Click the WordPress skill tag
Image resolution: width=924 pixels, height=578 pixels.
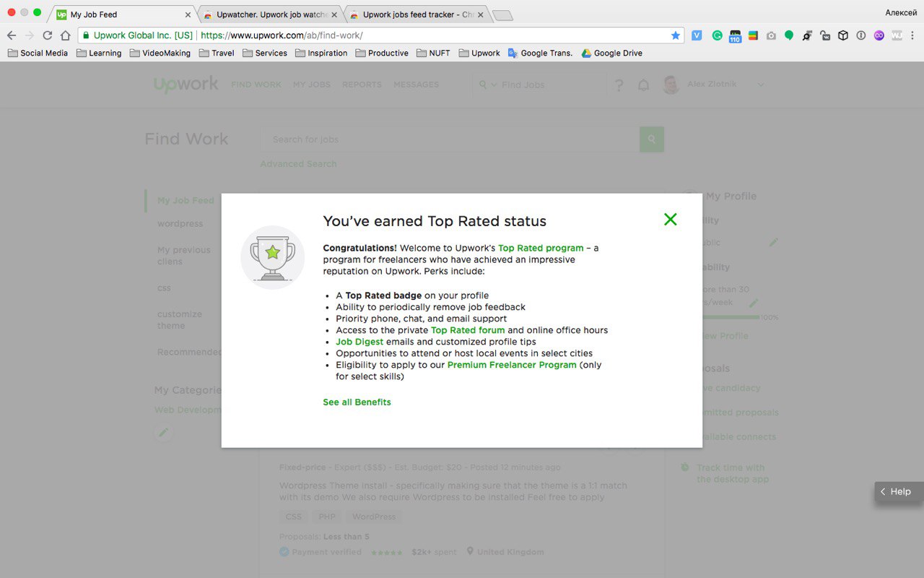click(x=374, y=517)
